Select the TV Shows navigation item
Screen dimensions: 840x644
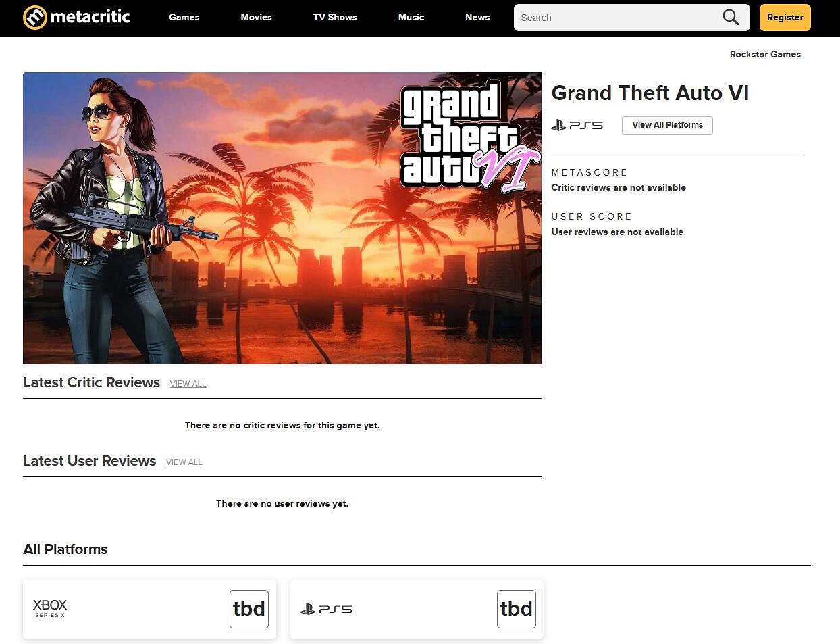tap(334, 18)
